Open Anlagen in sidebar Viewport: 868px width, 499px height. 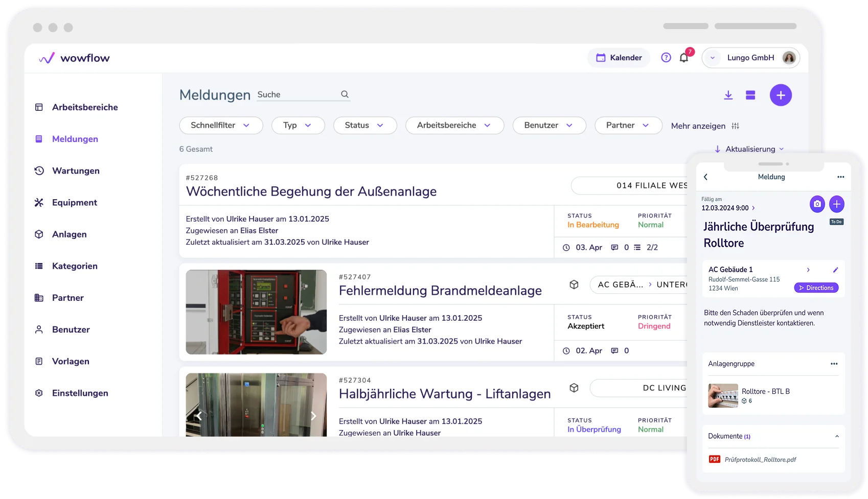coord(61,234)
